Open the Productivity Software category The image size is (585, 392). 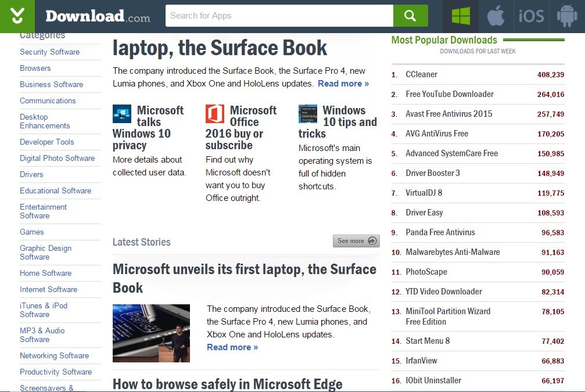[56, 372]
